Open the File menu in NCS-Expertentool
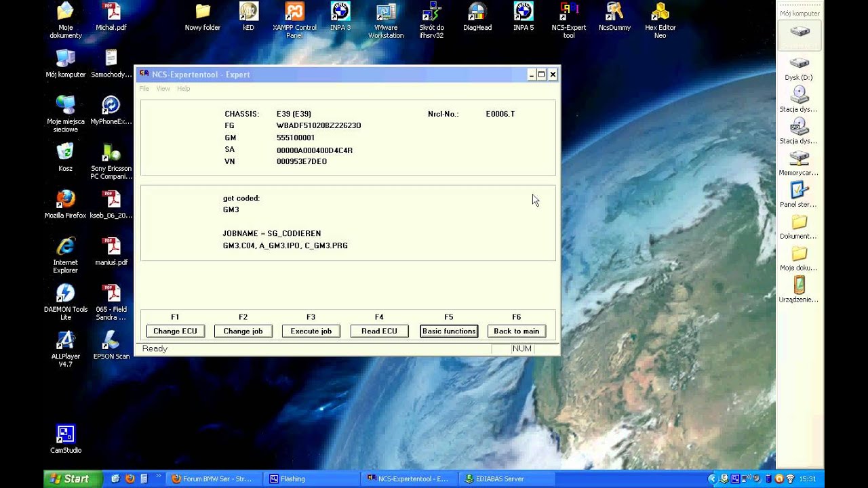Screen dimensions: 868x488 click(x=144, y=89)
